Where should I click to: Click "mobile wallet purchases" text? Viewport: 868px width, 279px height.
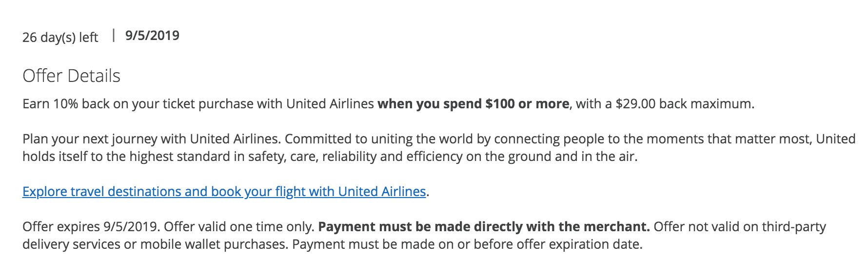click(x=214, y=244)
